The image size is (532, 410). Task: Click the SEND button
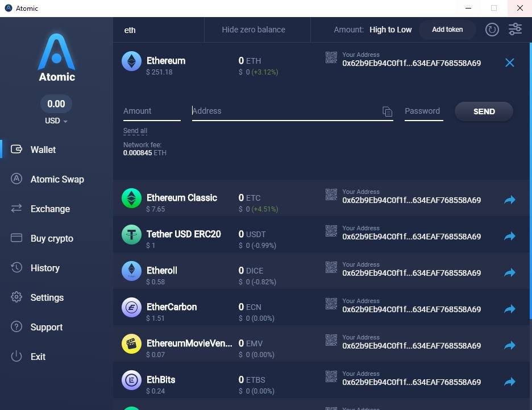[x=484, y=111]
